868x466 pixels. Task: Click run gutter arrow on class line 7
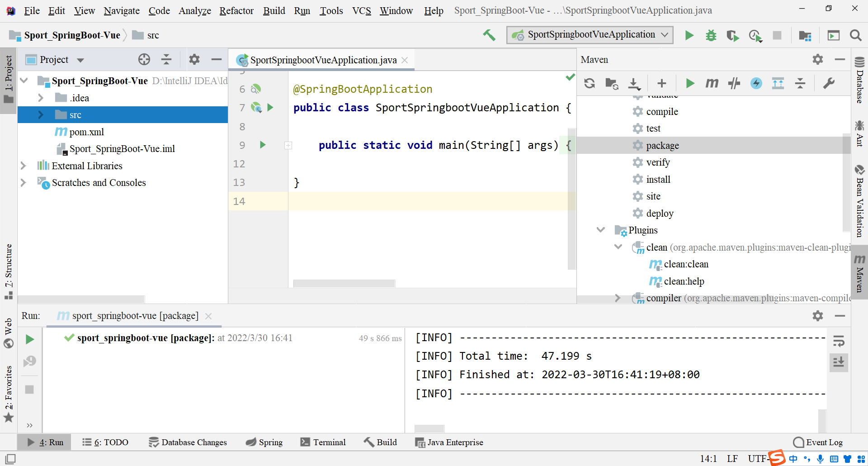[270, 107]
